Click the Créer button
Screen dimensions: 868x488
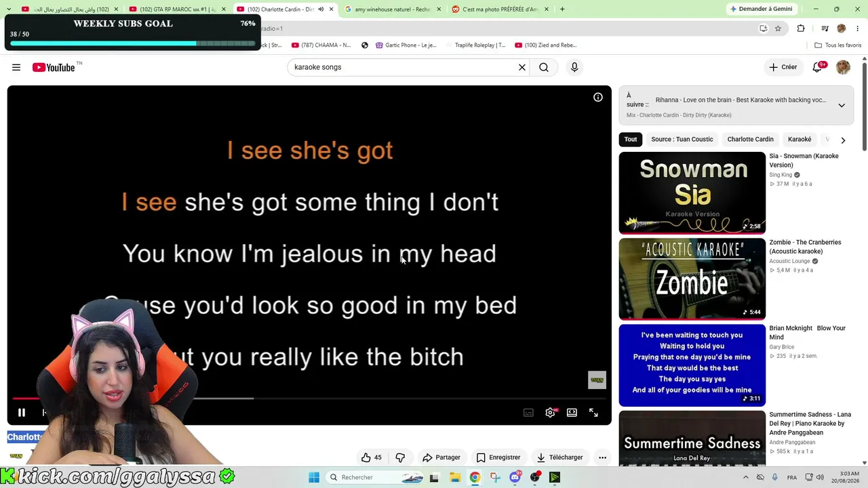(x=783, y=67)
